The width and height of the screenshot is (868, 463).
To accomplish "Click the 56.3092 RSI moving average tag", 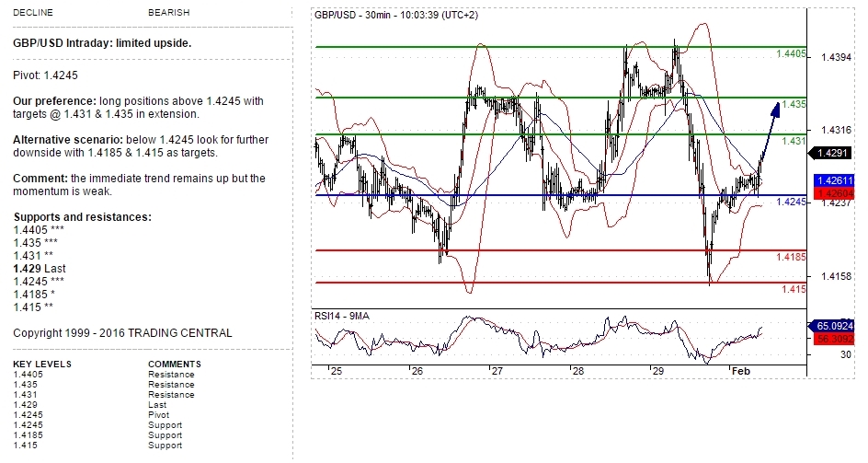I will [834, 338].
